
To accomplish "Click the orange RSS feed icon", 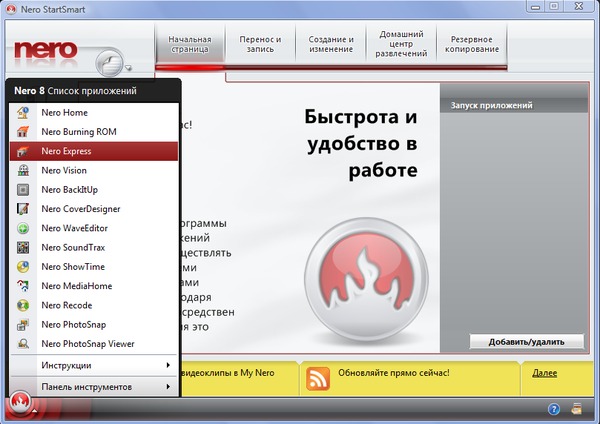I will [x=318, y=378].
